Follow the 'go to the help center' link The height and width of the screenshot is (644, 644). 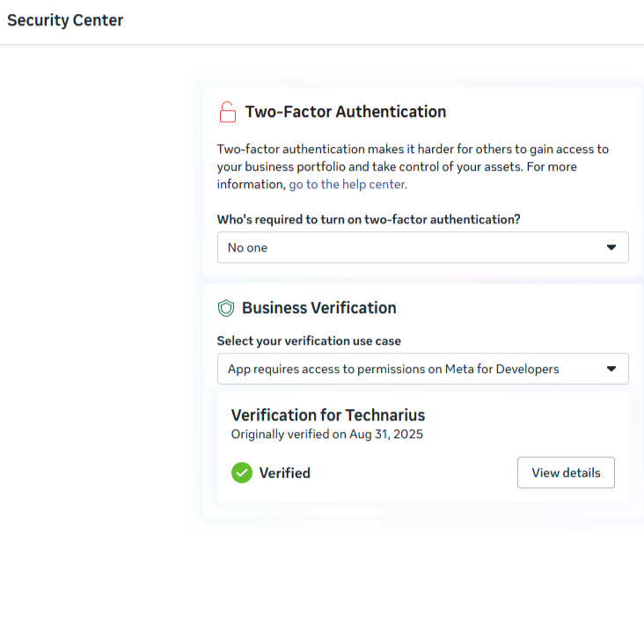pos(348,185)
